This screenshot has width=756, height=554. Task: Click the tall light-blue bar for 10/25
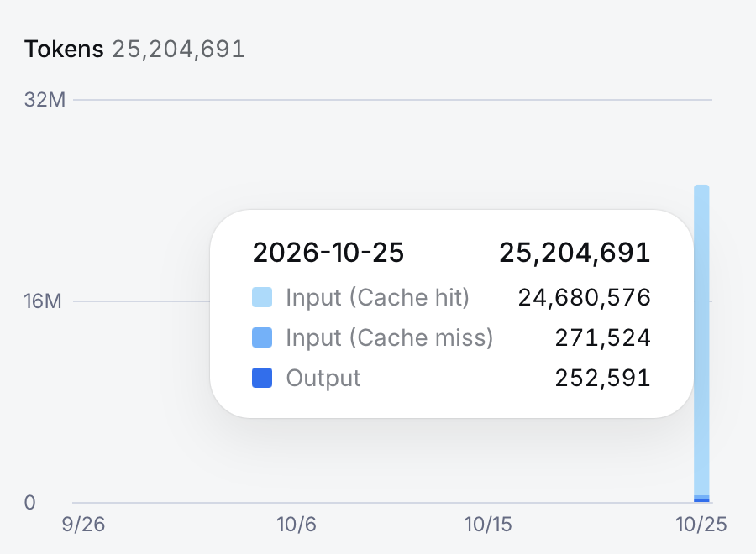701,340
